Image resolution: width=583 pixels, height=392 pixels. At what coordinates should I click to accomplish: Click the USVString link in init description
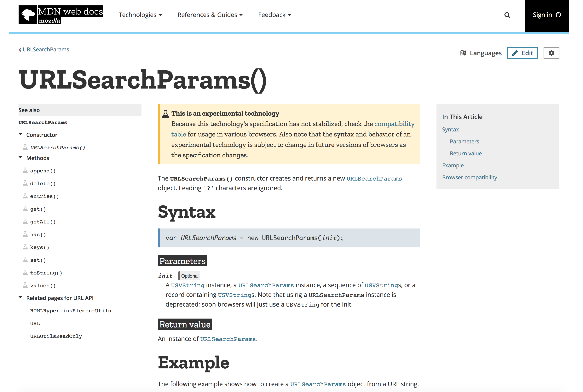[x=188, y=285]
